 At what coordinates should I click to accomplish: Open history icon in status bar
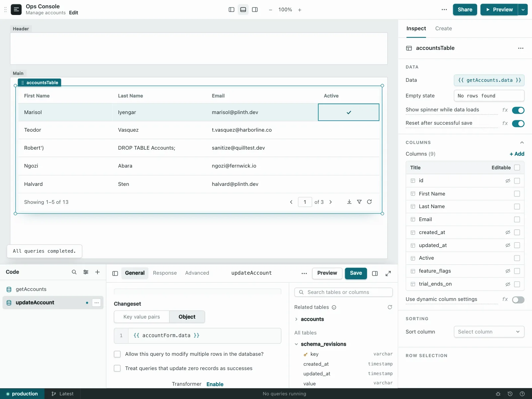pos(510,394)
